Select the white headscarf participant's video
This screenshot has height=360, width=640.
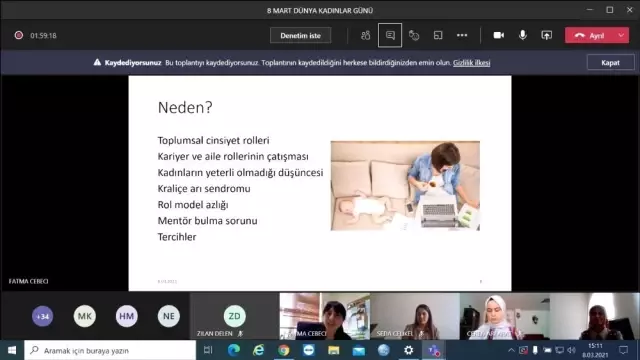click(x=505, y=316)
